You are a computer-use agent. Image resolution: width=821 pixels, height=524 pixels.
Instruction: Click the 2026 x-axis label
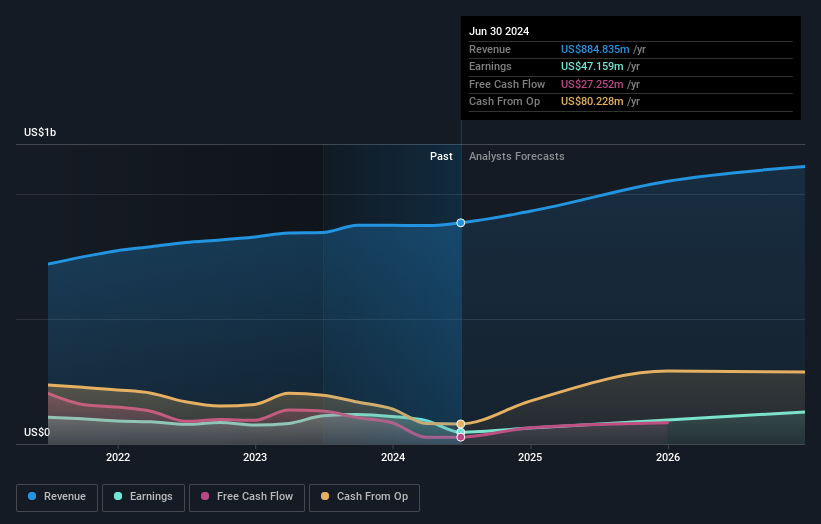pyautogui.click(x=668, y=457)
